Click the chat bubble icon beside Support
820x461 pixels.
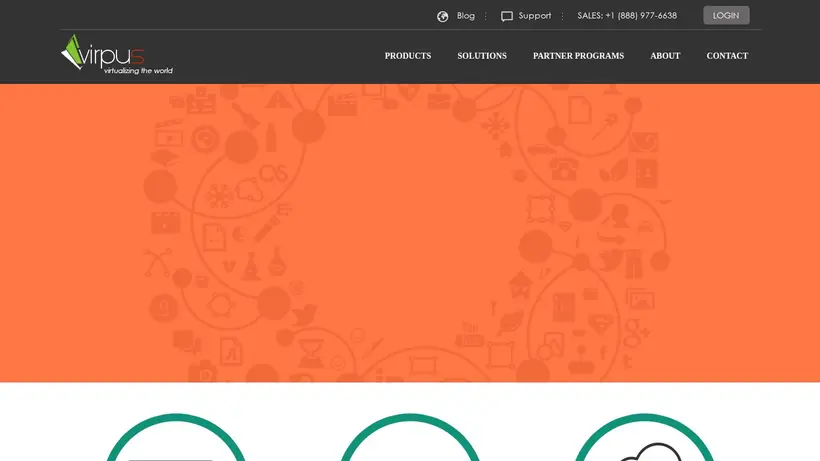(507, 16)
